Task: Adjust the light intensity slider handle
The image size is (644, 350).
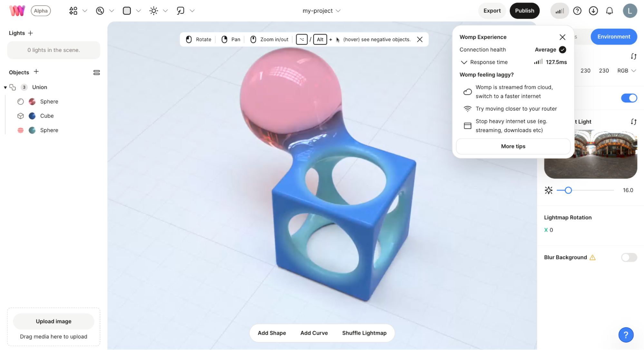Action: coord(568,190)
